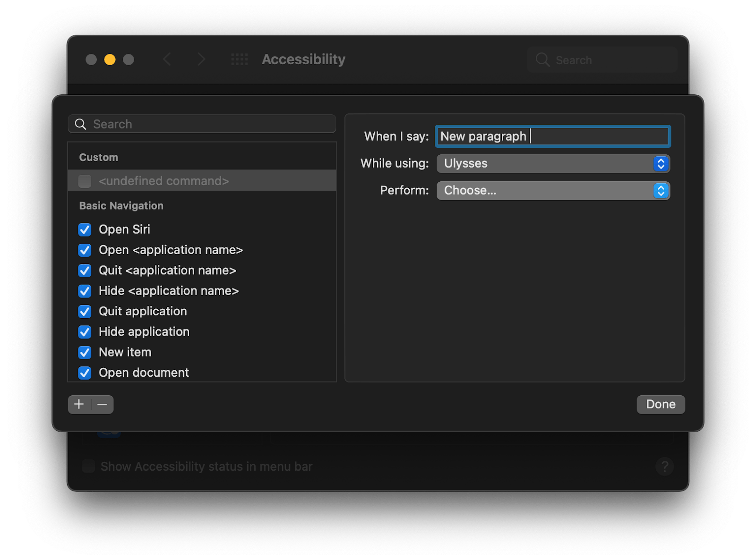Uncheck Hide <application name> command
The width and height of the screenshot is (756, 560).
[85, 291]
